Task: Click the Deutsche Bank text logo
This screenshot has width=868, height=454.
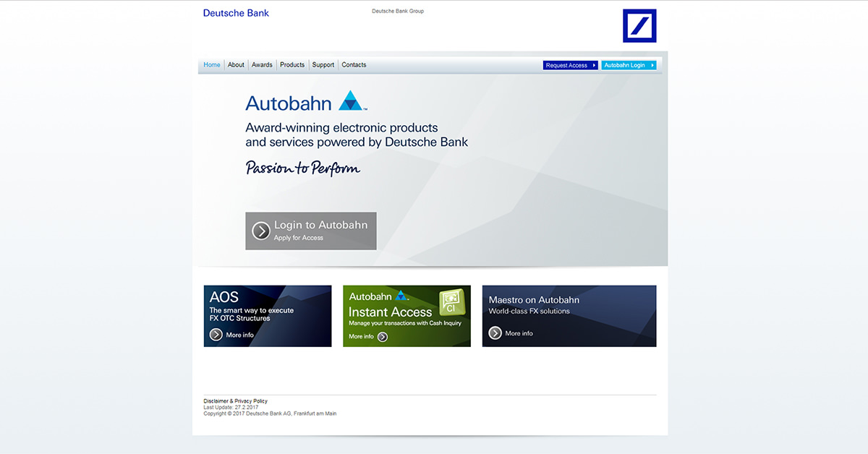Action: [x=236, y=13]
